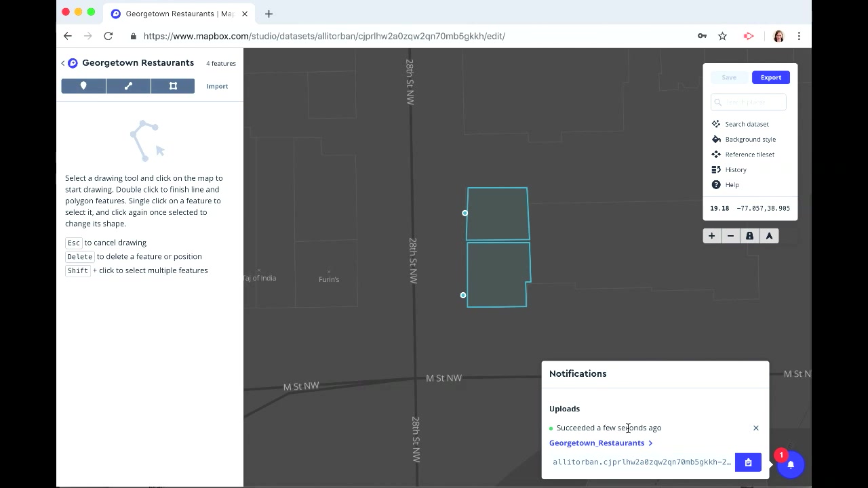Viewport: 868px width, 488px height.
Task: Export the dataset
Action: (770, 77)
